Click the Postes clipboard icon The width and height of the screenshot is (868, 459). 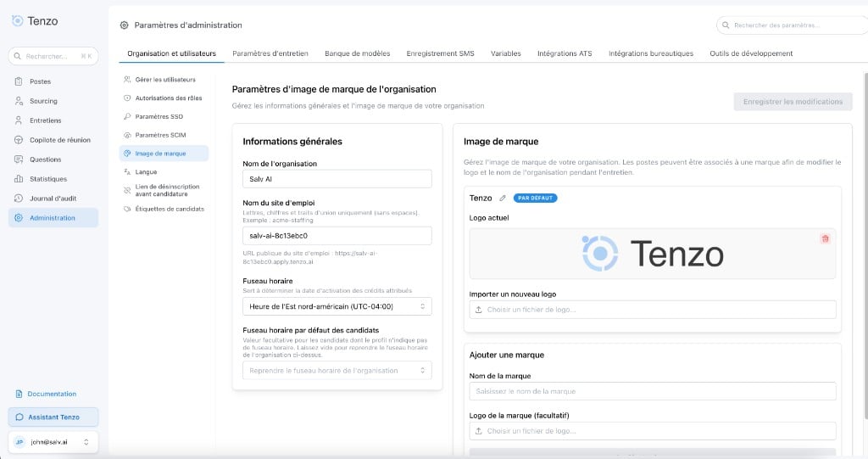[x=19, y=81]
